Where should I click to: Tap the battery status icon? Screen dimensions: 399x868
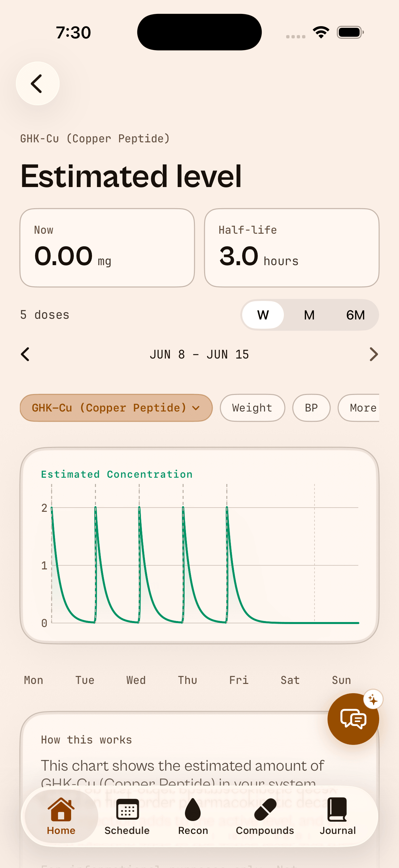click(x=350, y=32)
